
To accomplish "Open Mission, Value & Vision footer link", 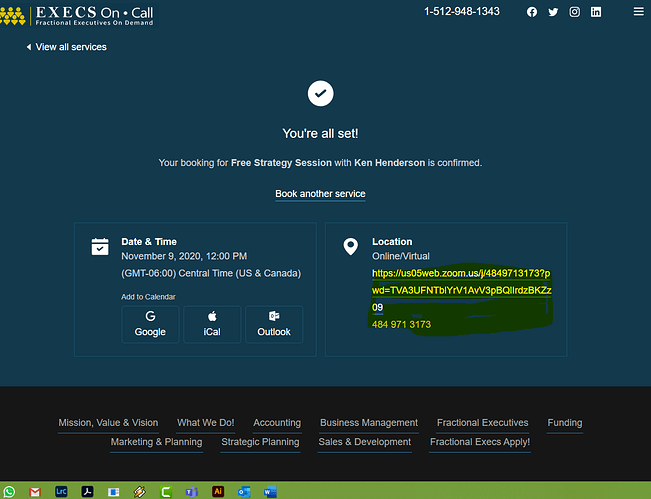I will (108, 423).
